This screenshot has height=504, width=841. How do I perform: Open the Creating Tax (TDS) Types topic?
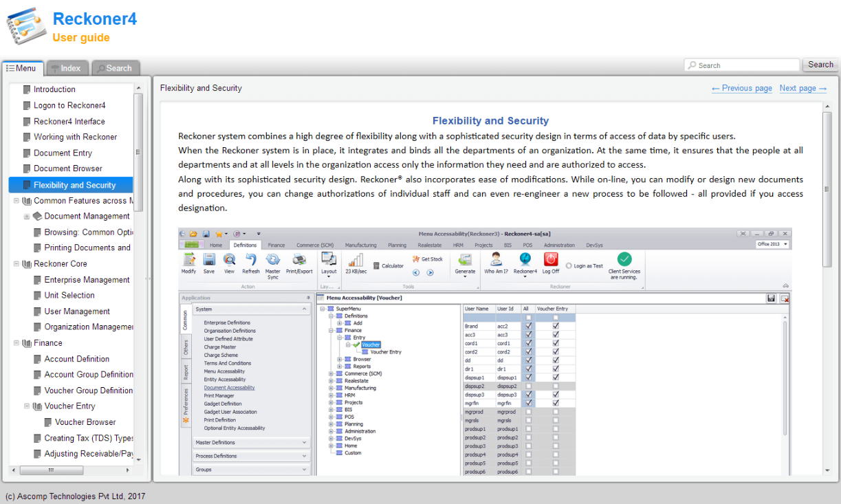(89, 438)
